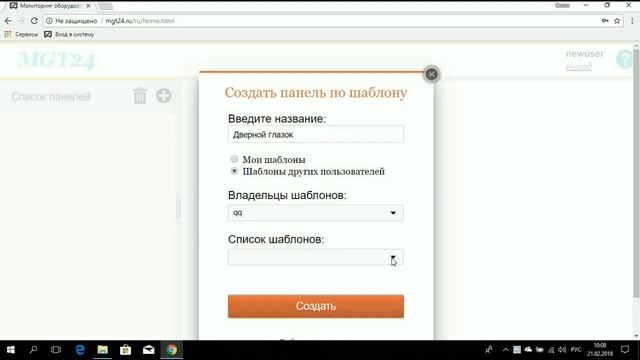Go back in the browser
640x360 pixels.
pos(8,21)
